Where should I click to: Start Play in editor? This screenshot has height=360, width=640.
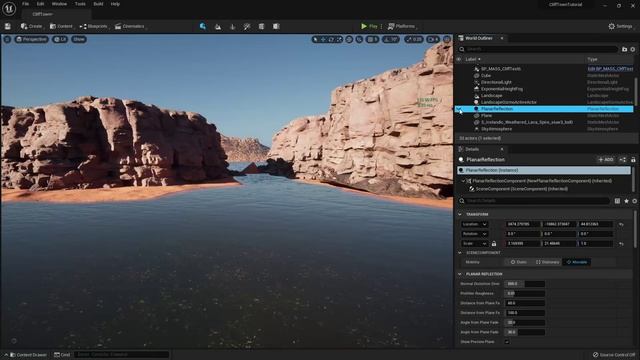[369, 26]
